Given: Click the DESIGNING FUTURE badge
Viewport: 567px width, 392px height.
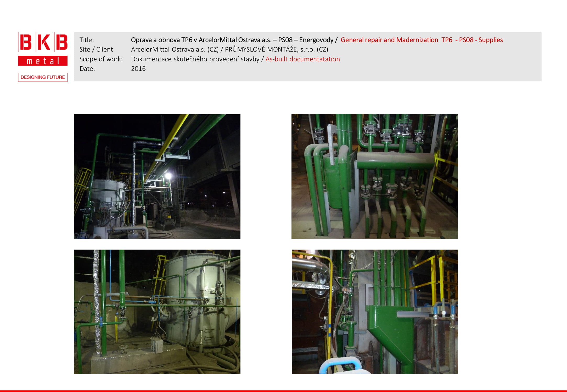Looking at the screenshot, I should pos(43,77).
